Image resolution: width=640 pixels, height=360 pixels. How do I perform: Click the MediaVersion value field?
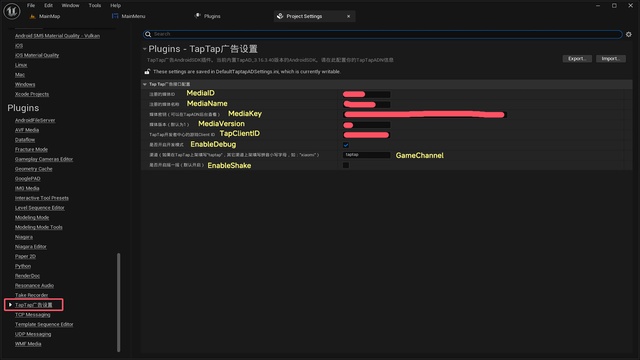(367, 125)
